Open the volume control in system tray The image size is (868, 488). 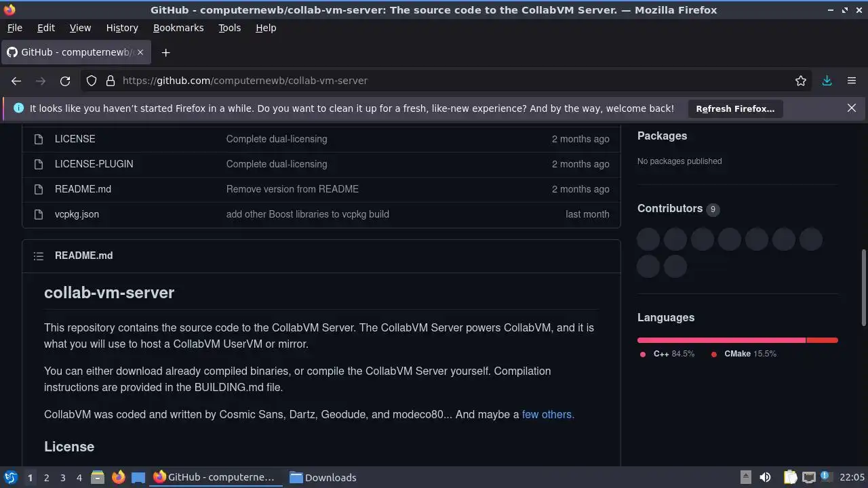point(765,477)
